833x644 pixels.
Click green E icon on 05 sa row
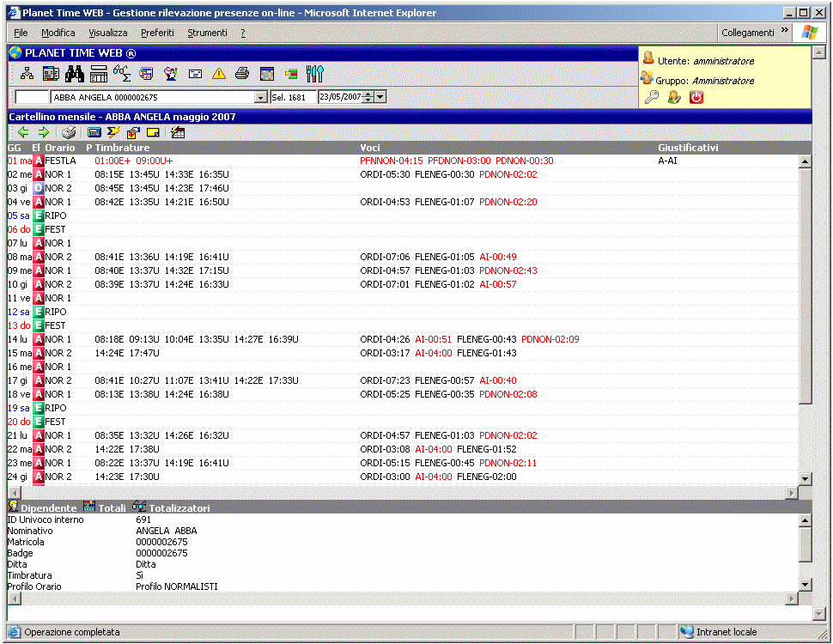point(39,216)
